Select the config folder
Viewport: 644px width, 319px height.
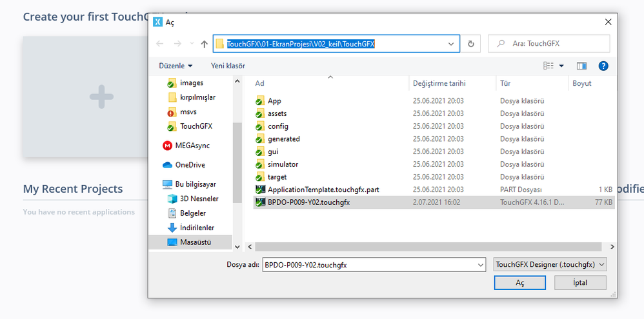coord(278,126)
